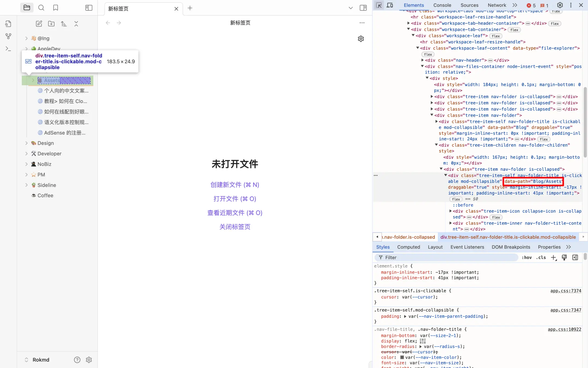Open the graph view ribbon icon
The image size is (588, 368).
click(8, 36)
